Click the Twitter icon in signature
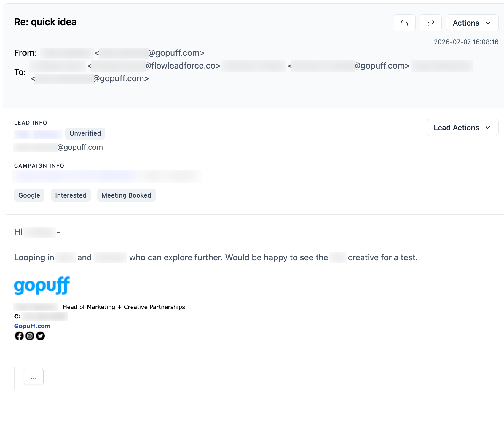Viewport: 504px width, 430px height. click(x=40, y=336)
